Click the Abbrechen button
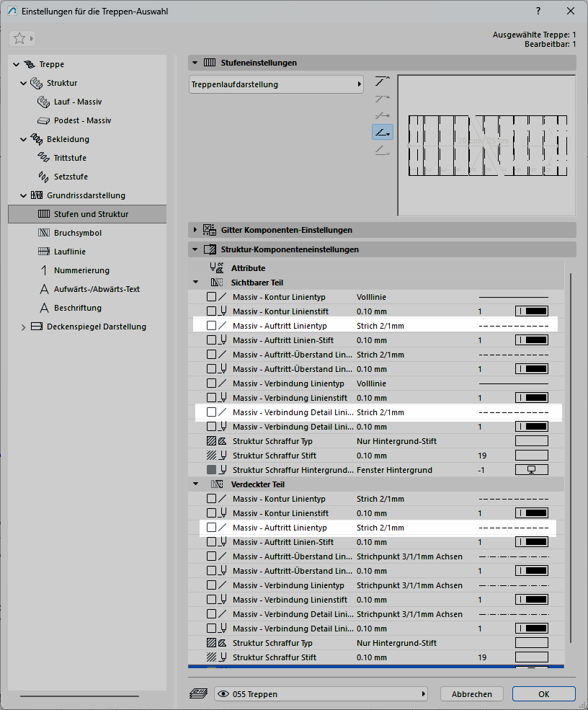588x710 pixels. point(471,693)
